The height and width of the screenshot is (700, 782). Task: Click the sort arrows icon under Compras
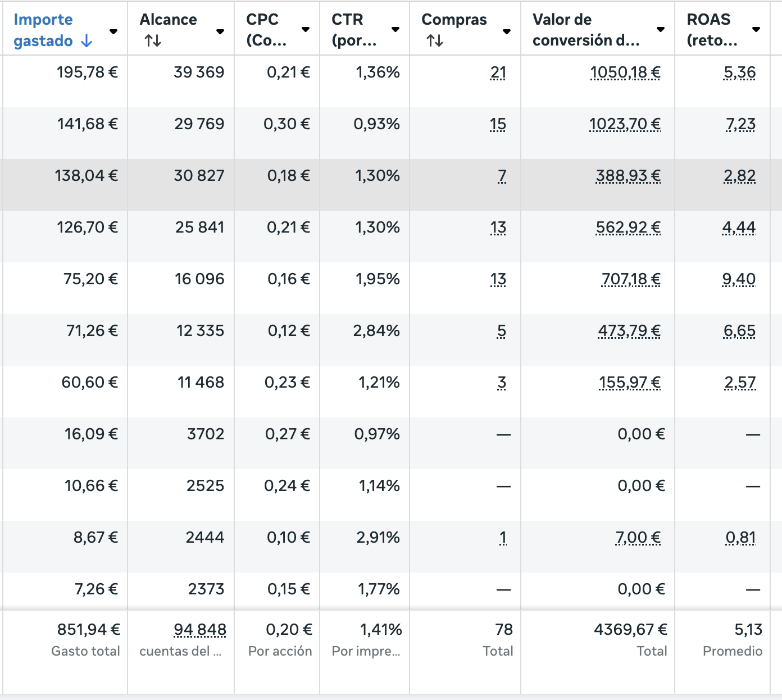(x=434, y=40)
